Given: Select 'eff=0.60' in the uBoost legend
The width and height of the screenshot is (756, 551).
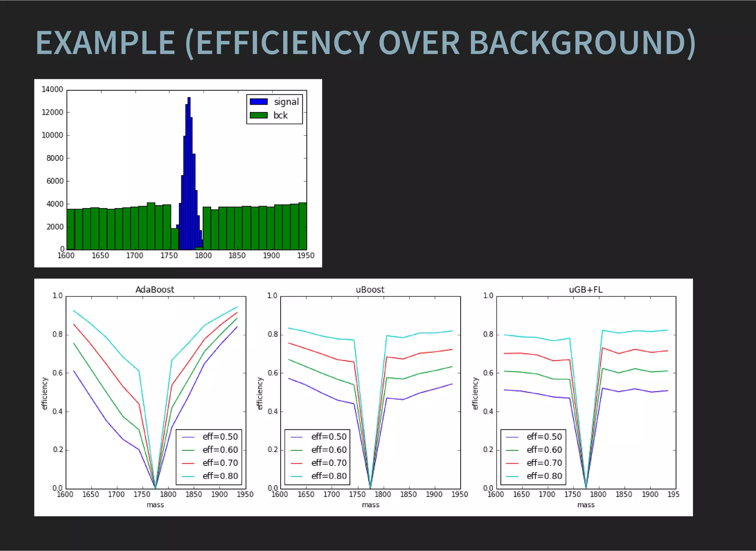Looking at the screenshot, I should tap(329, 450).
